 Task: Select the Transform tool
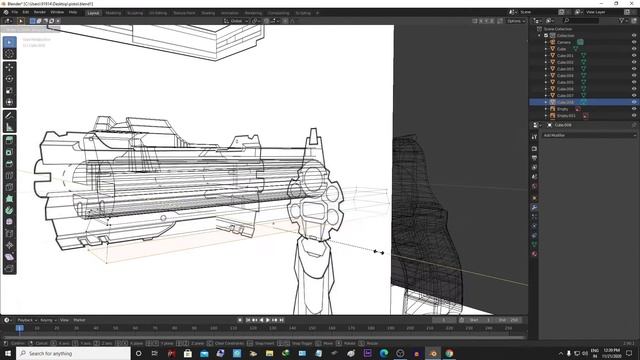tap(9, 102)
